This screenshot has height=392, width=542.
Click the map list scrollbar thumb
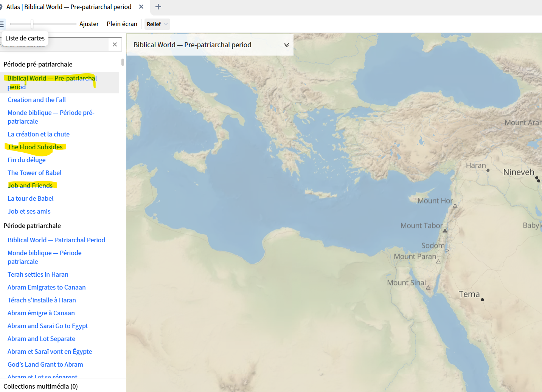pos(123,62)
